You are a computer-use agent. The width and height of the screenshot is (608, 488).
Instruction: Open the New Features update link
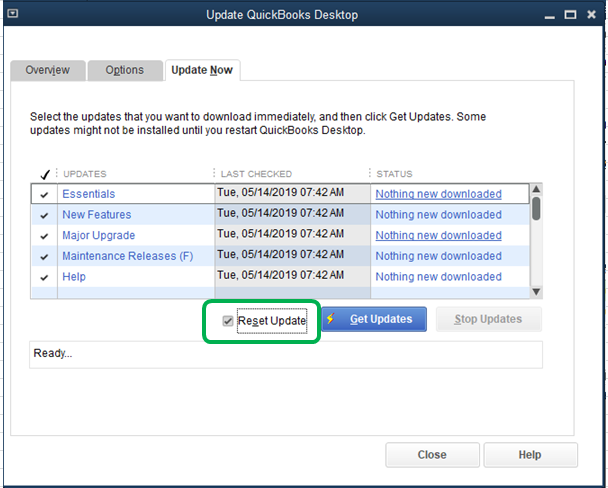(x=97, y=214)
